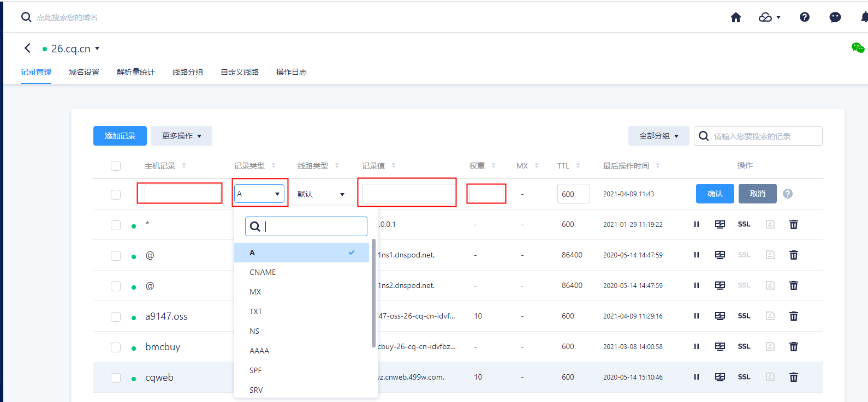
Task: Pause the a9147.oss record
Action: point(697,316)
